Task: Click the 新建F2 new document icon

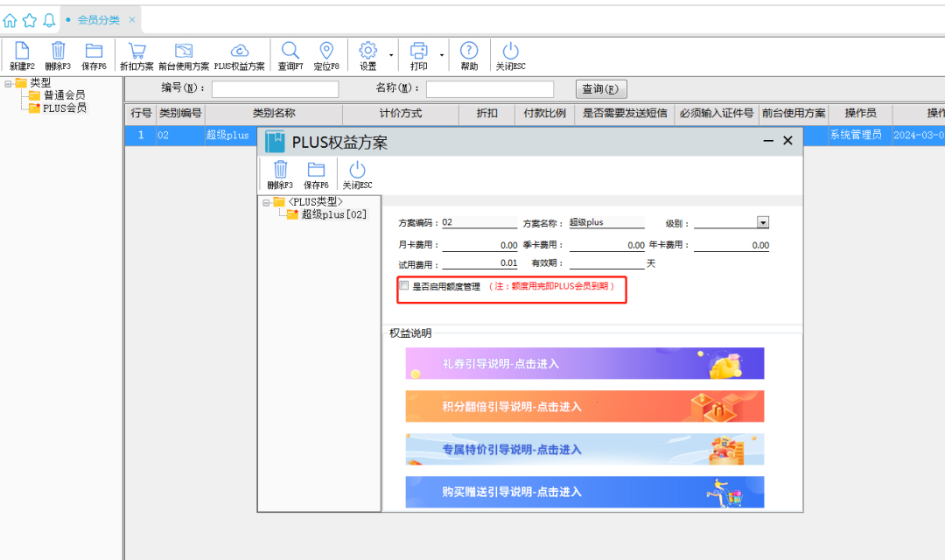Action: point(22,52)
